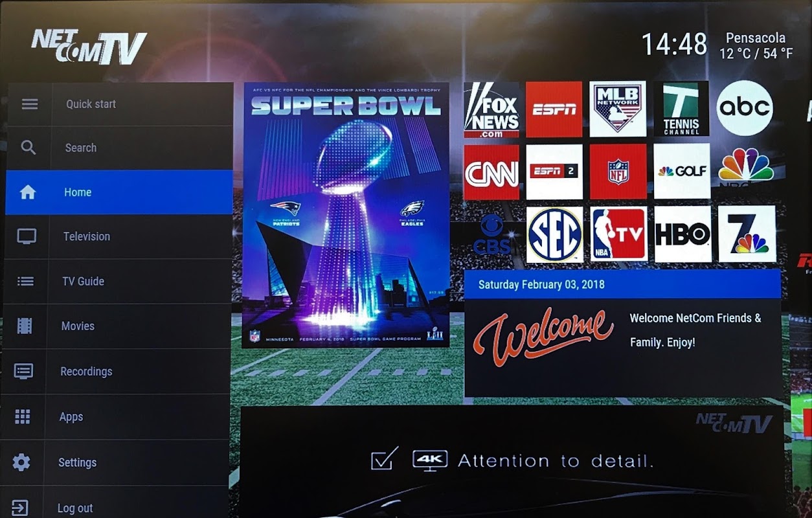Image resolution: width=812 pixels, height=518 pixels.
Task: Click the Settings gear icon
Action: click(21, 462)
